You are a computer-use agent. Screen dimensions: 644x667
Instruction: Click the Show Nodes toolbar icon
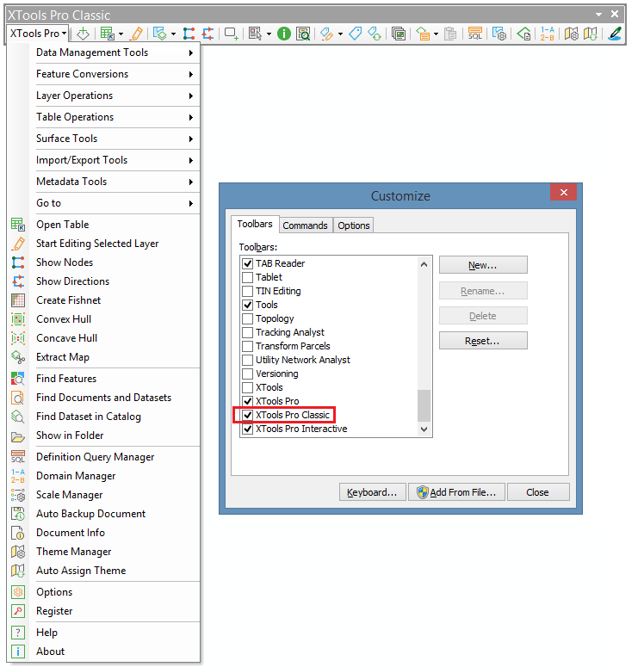click(189, 34)
